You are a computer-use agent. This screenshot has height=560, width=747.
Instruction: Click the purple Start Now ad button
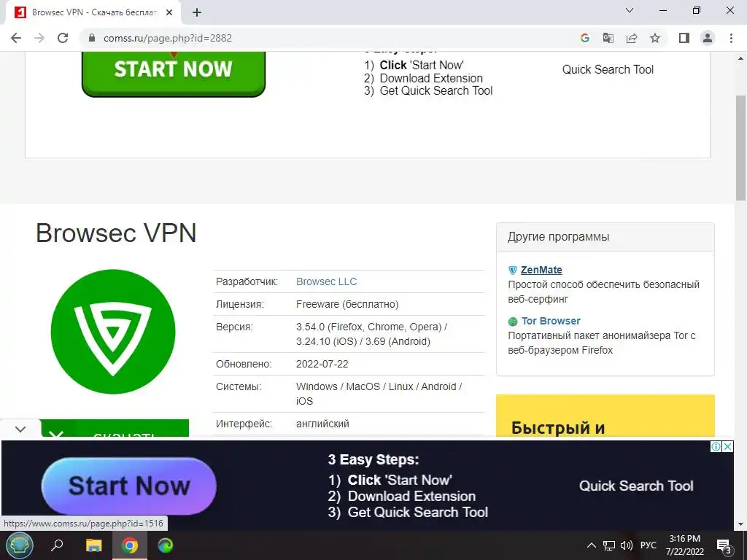tap(129, 486)
